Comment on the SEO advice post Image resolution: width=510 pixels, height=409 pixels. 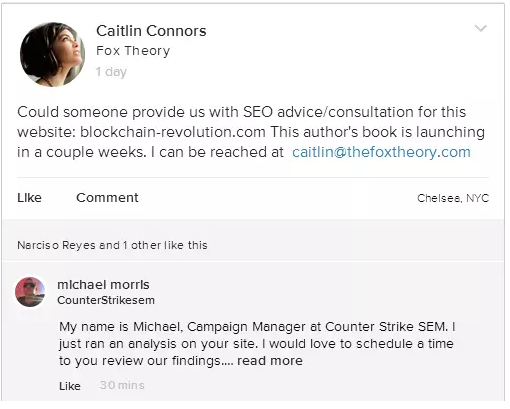107,198
